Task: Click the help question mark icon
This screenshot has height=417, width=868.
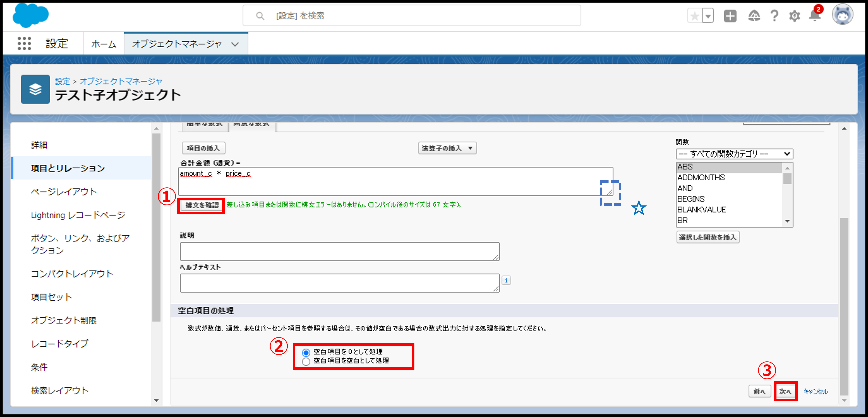Action: coord(774,16)
